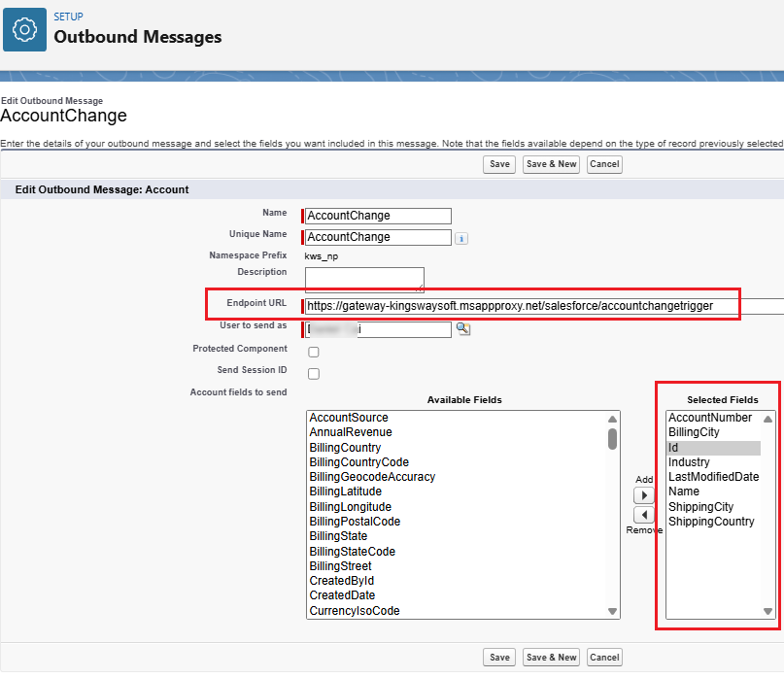Toggle the Send Session ID checkbox
Viewport: 784px width, 678px height.
314,374
